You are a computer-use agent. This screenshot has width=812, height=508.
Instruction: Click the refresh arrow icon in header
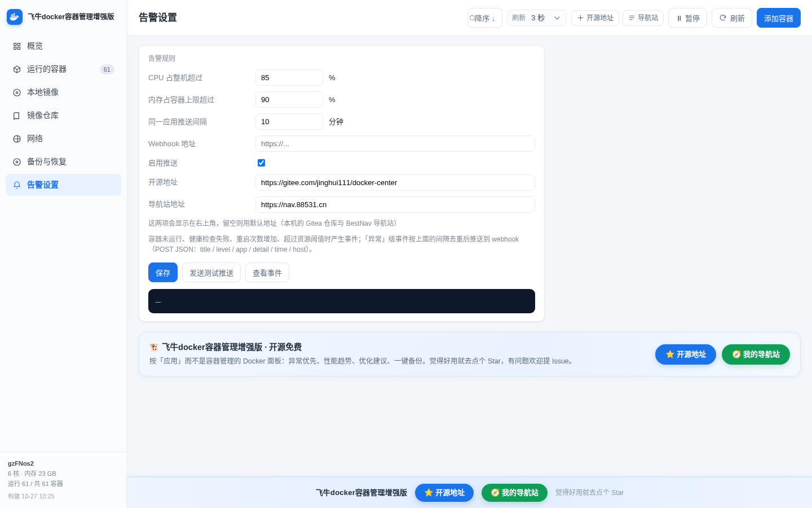click(723, 18)
